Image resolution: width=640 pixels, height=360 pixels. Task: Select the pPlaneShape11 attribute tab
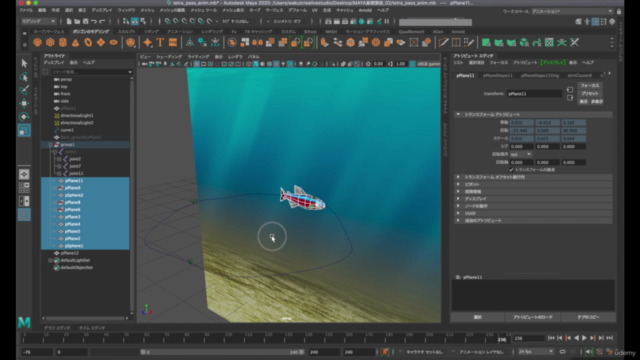tap(498, 76)
